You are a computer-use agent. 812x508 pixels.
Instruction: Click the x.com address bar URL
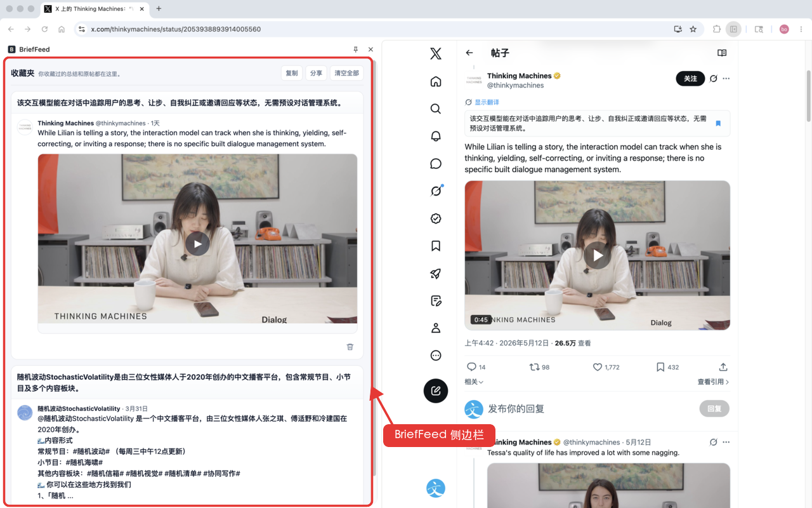point(176,29)
